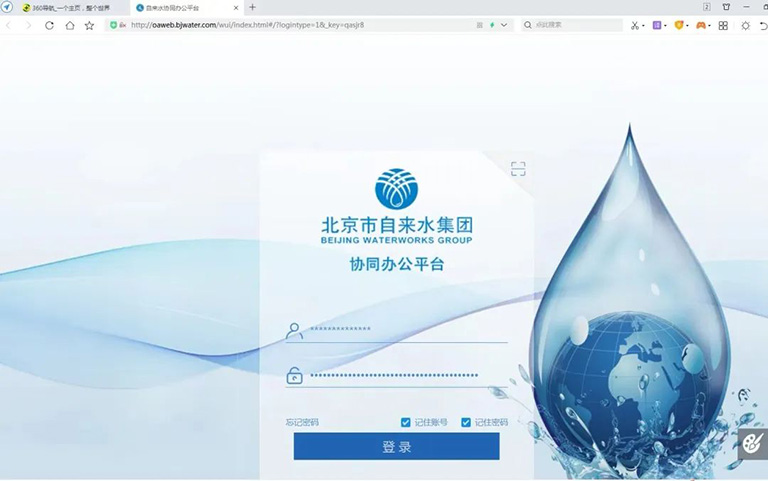Open the four-squares extensions grid

[723, 25]
